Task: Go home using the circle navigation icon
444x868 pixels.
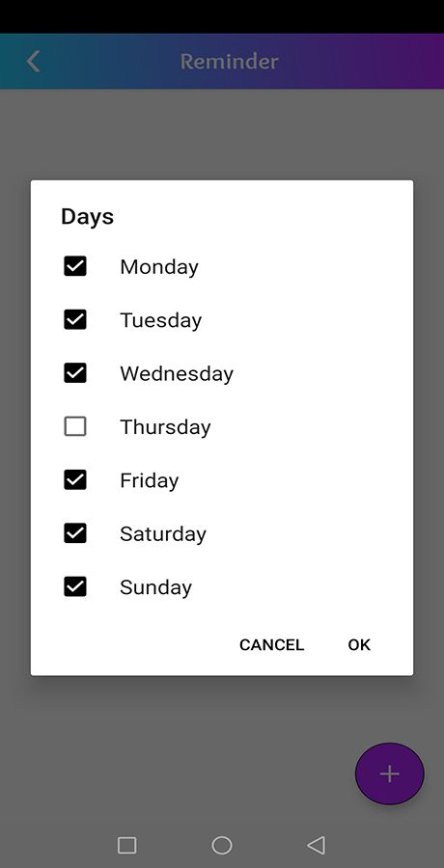Action: (222, 845)
